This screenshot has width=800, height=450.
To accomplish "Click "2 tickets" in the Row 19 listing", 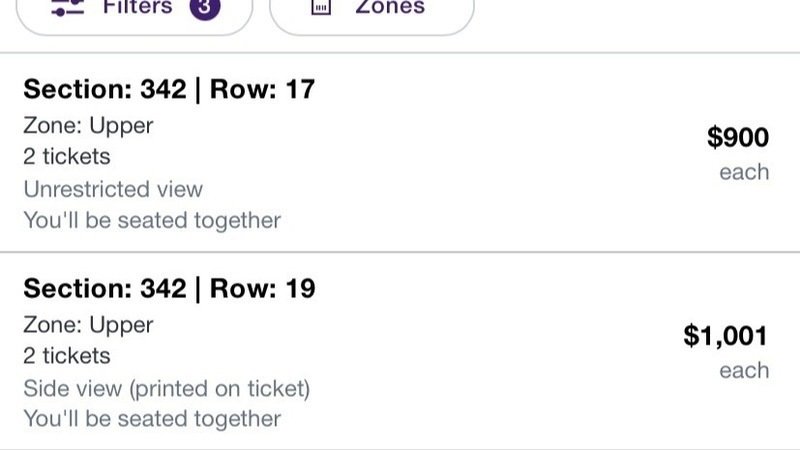I will point(67,356).
